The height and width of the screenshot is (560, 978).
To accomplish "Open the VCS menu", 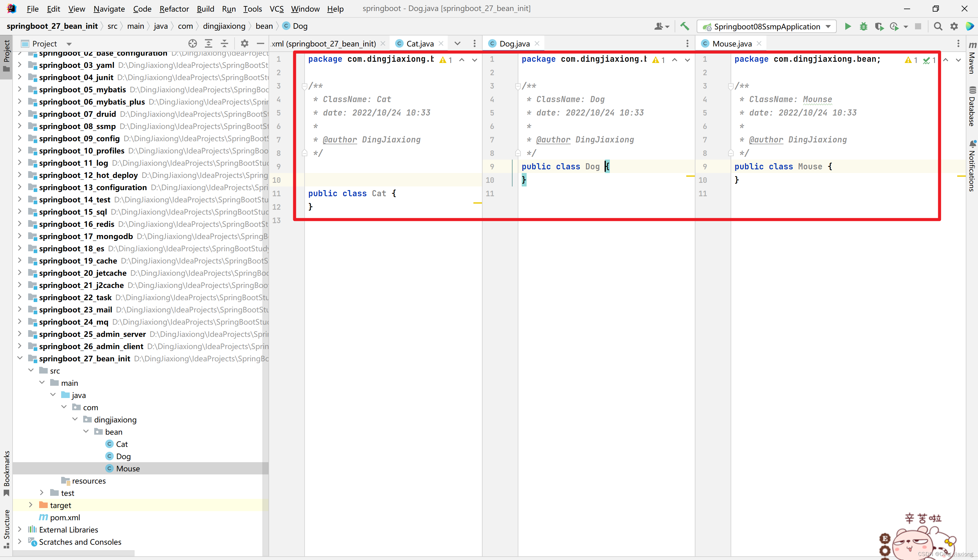I will [277, 9].
